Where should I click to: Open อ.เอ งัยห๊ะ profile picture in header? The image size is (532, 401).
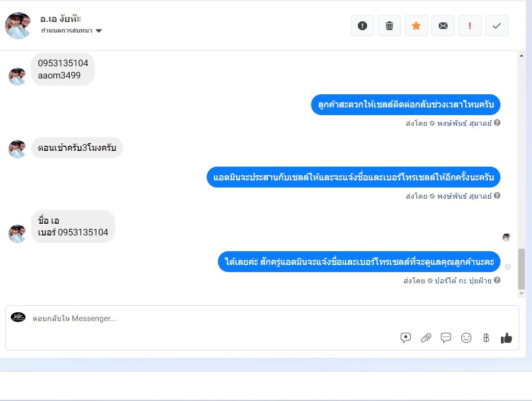tap(18, 26)
